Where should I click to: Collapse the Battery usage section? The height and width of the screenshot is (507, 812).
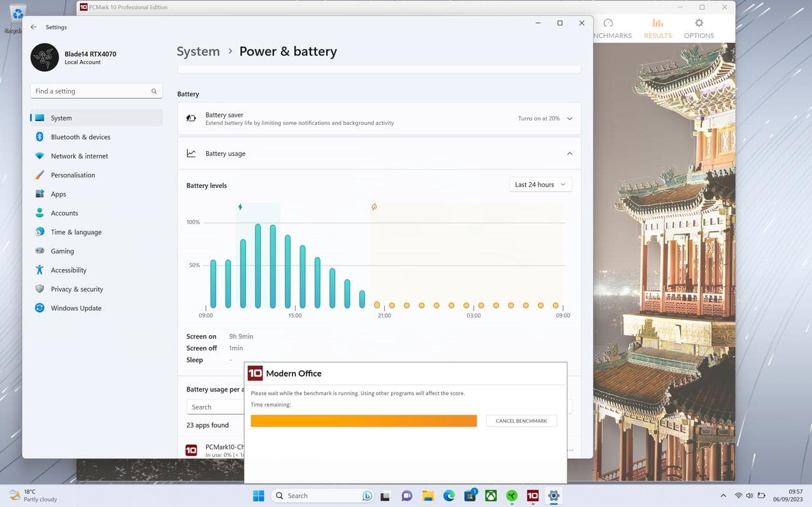tap(569, 154)
